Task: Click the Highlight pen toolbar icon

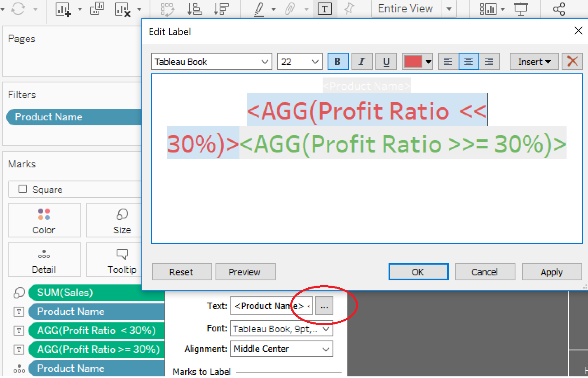Action: (259, 9)
